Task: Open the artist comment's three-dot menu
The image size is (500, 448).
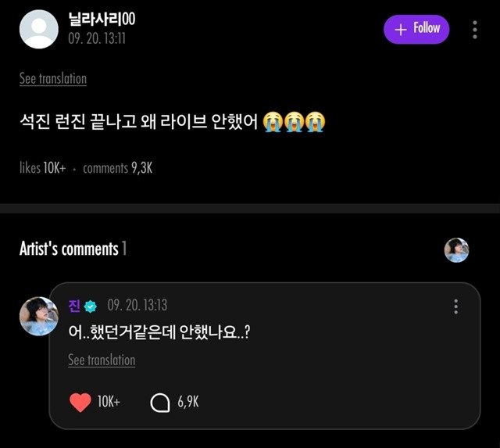Action: (x=456, y=306)
